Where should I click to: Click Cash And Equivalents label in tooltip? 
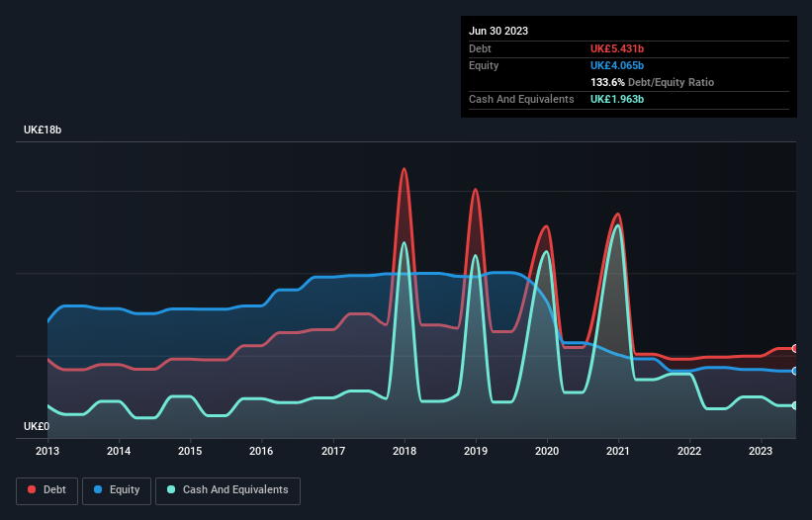click(x=521, y=99)
